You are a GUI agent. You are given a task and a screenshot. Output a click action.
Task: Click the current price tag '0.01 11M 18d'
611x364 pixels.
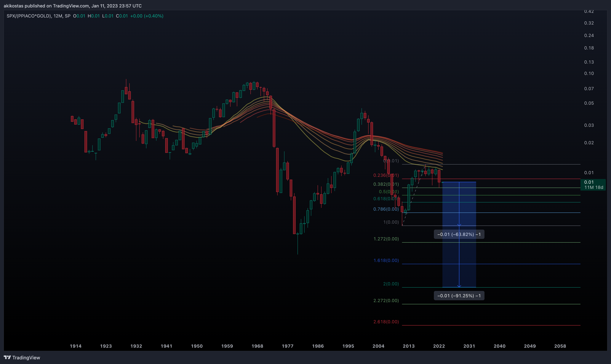point(593,185)
